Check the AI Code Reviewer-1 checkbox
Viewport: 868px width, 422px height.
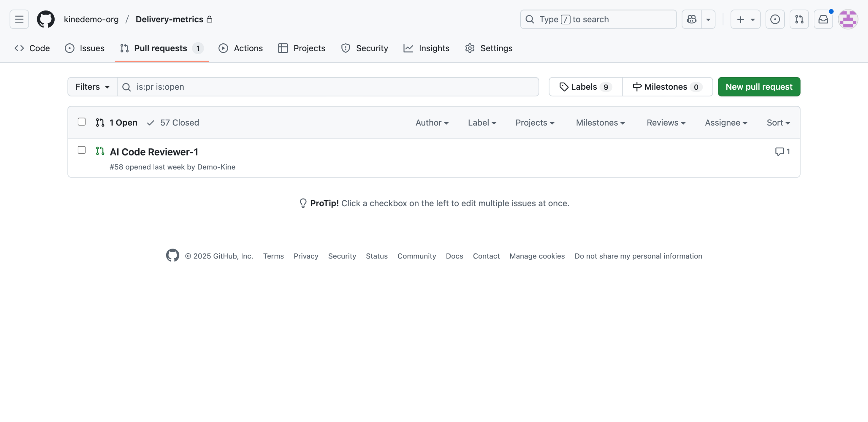[x=82, y=150]
